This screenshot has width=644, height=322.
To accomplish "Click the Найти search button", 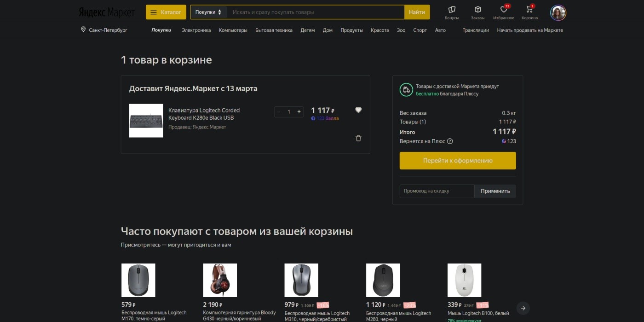I will click(x=417, y=12).
